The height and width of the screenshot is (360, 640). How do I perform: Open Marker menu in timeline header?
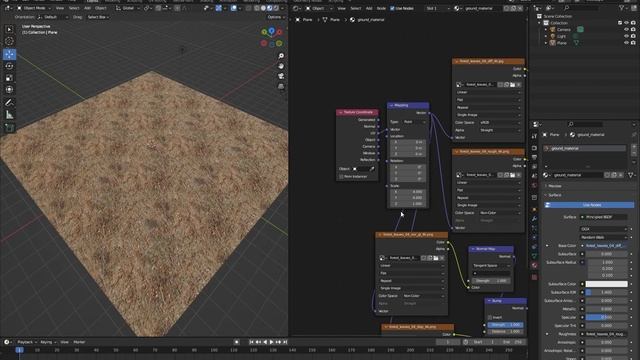79,342
